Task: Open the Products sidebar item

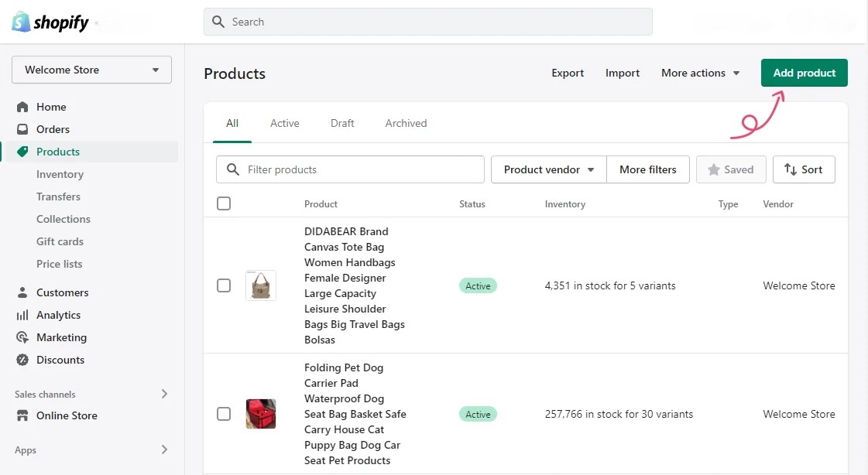Action: (91, 152)
